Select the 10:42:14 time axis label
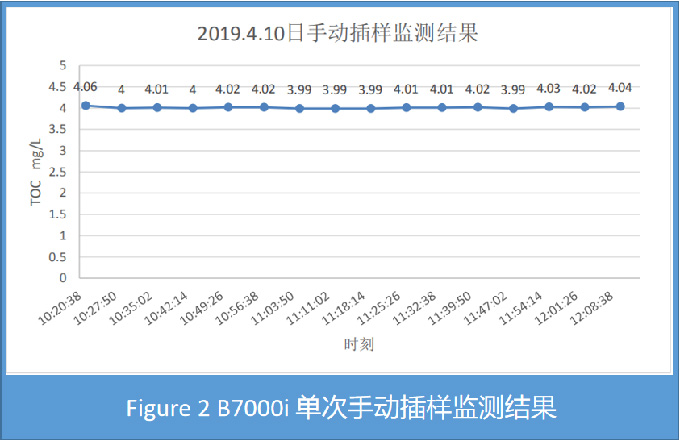 coord(167,308)
